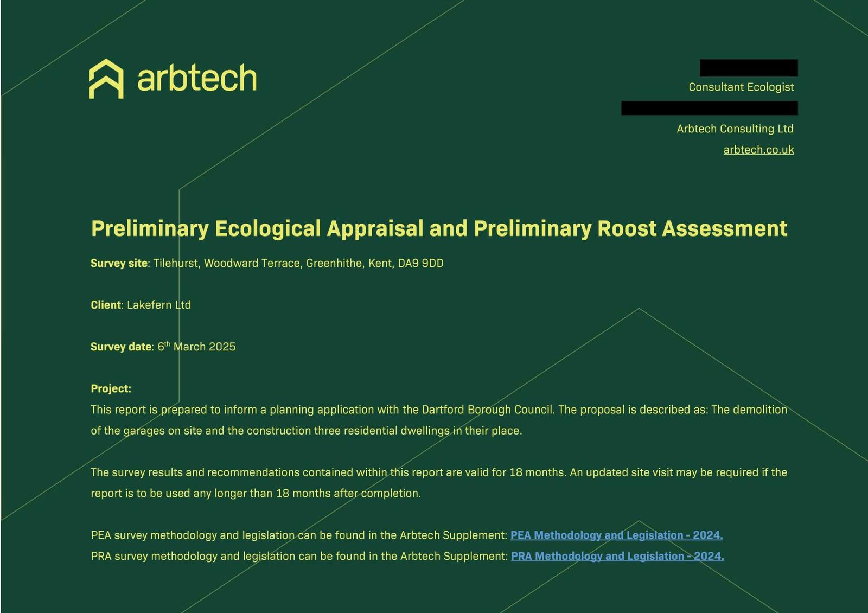The width and height of the screenshot is (868, 613).
Task: Click the bold 'Survey date' label
Action: [121, 347]
